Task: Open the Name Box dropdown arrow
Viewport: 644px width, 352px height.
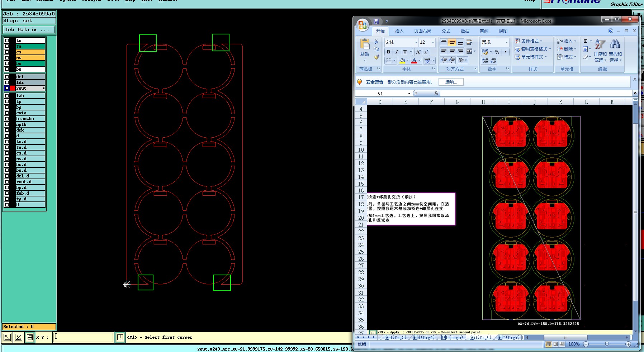Action: coord(409,94)
